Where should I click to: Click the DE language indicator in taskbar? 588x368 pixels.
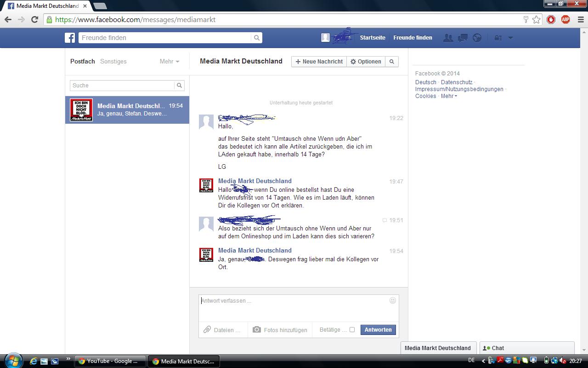pyautogui.click(x=471, y=361)
